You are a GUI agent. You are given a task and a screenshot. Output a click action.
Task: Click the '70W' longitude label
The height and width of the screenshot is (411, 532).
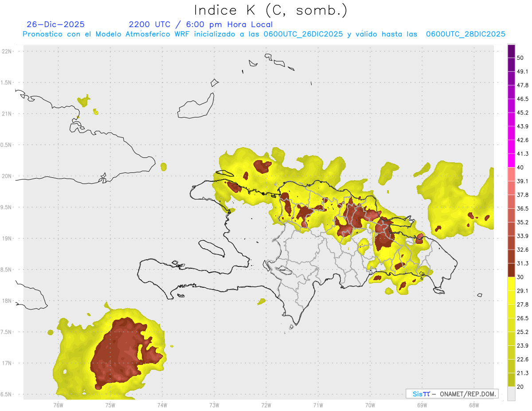pyautogui.click(x=370, y=405)
